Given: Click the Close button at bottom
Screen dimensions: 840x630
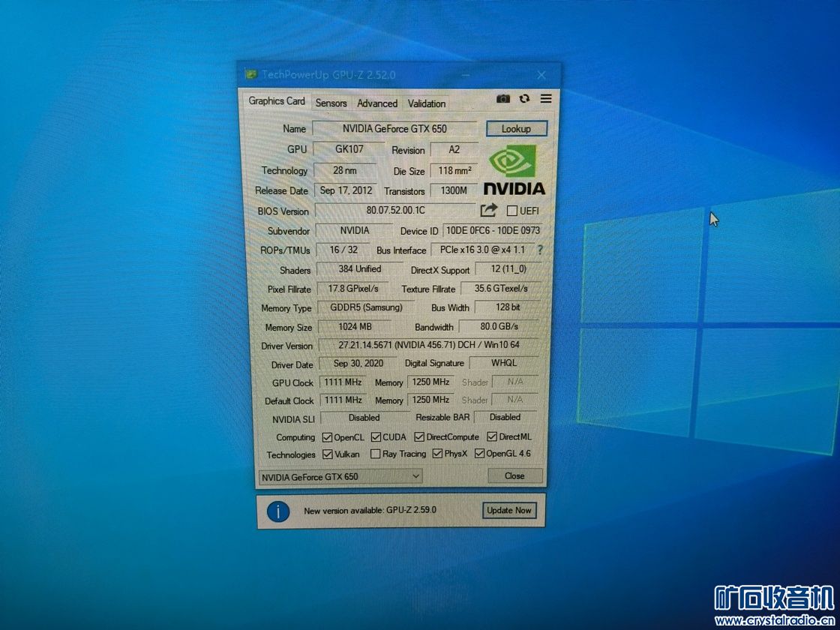Looking at the screenshot, I should [x=514, y=475].
